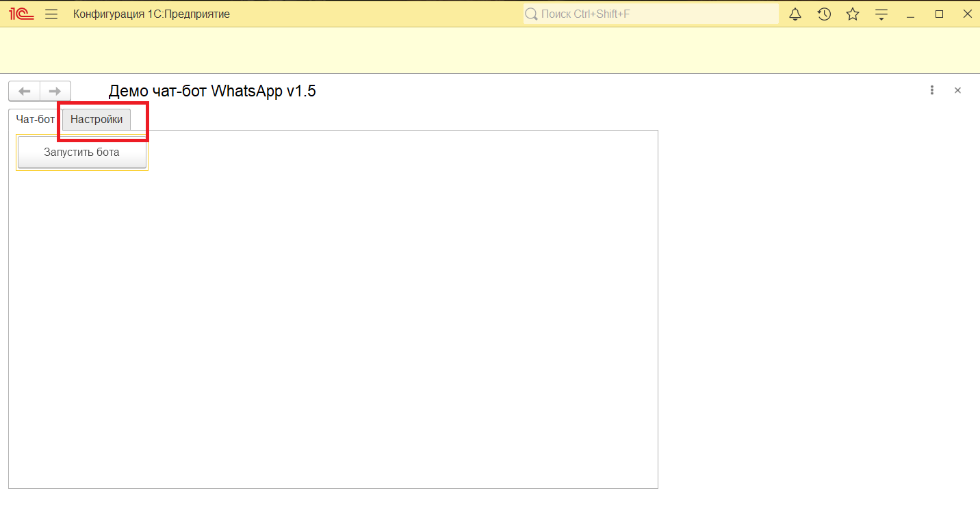Viewport: 980px width, 508px height.
Task: Click the back navigation arrow
Action: click(x=25, y=91)
